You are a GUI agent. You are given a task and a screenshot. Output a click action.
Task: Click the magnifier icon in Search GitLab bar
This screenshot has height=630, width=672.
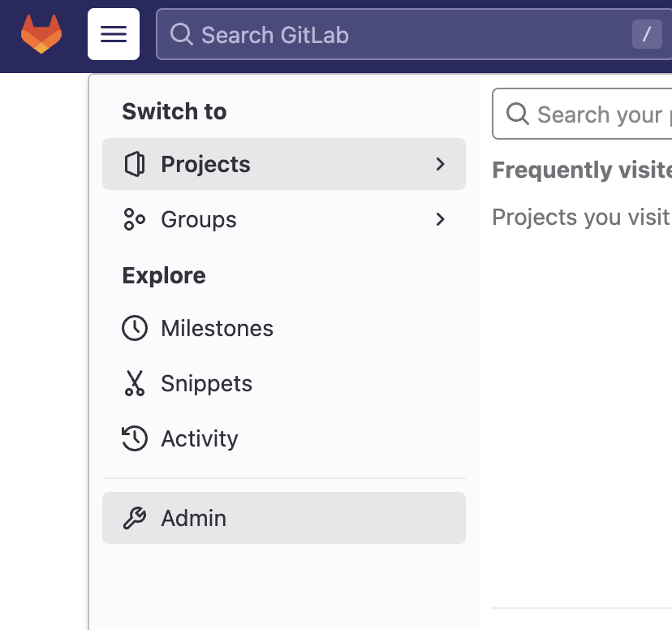point(182,34)
